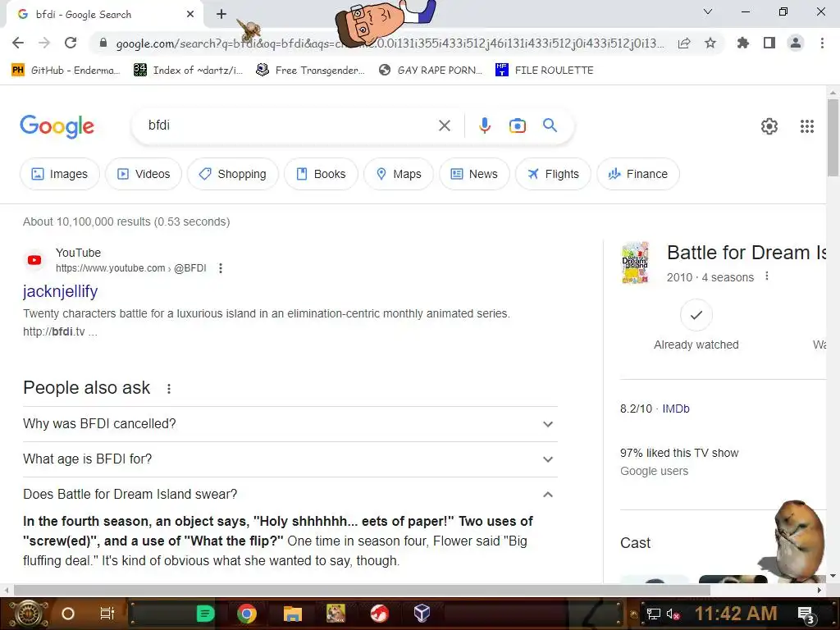Click the address bar URL
This screenshot has width=840, height=630.
coord(390,43)
